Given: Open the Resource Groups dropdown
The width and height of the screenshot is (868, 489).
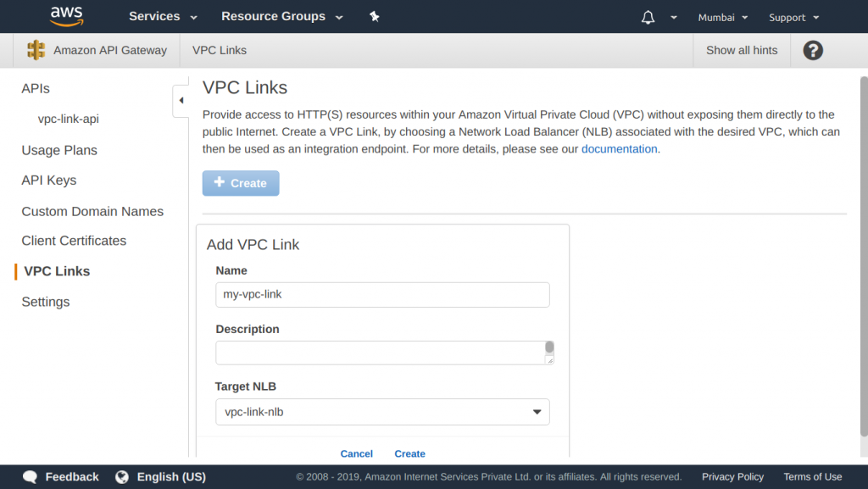Looking at the screenshot, I should click(x=281, y=17).
